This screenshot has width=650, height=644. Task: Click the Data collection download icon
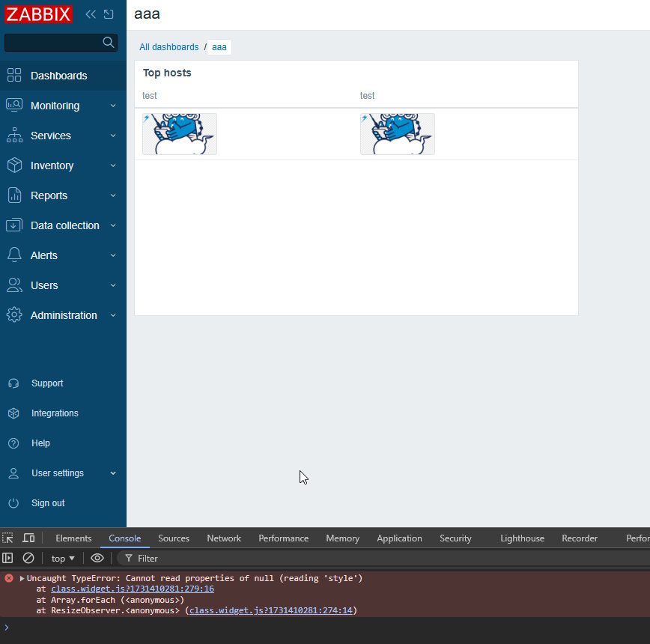click(x=14, y=225)
